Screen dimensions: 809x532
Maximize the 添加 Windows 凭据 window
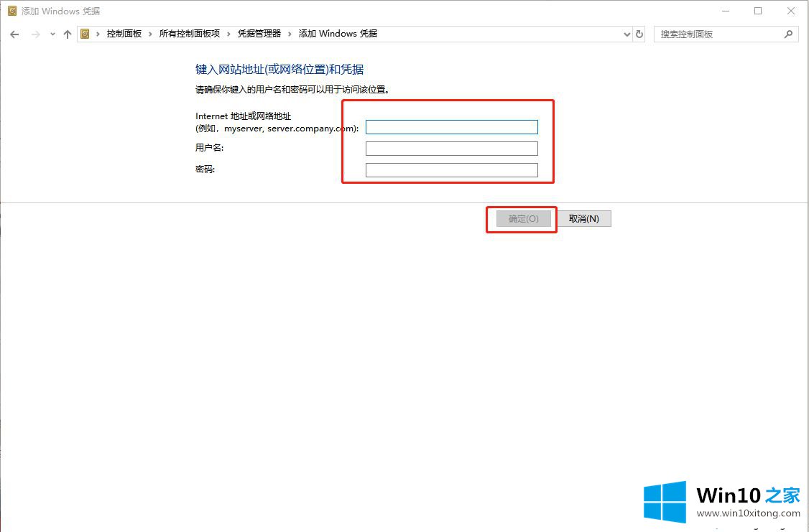(x=758, y=11)
